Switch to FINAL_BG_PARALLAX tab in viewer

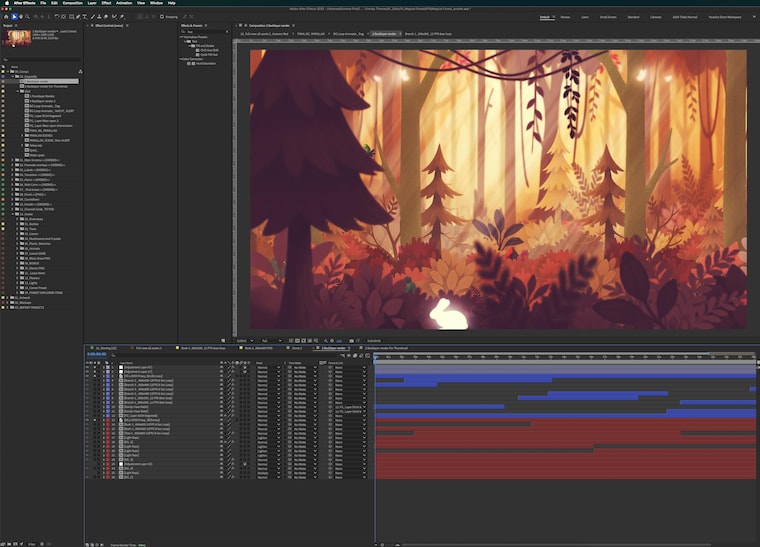point(311,34)
